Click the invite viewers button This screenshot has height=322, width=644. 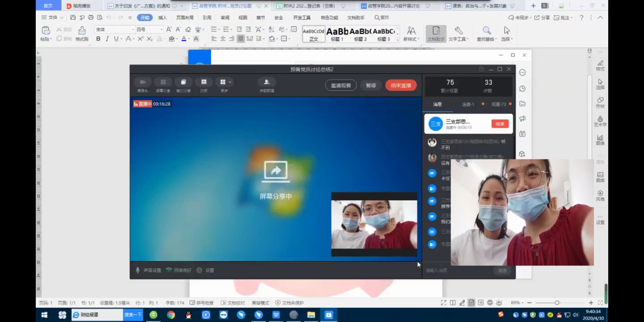(x=340, y=86)
